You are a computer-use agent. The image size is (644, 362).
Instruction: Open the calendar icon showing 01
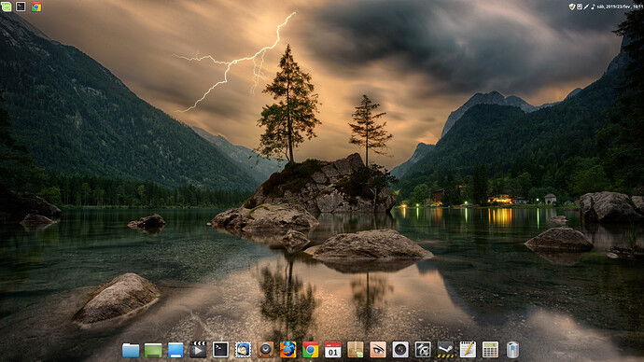tap(332, 350)
